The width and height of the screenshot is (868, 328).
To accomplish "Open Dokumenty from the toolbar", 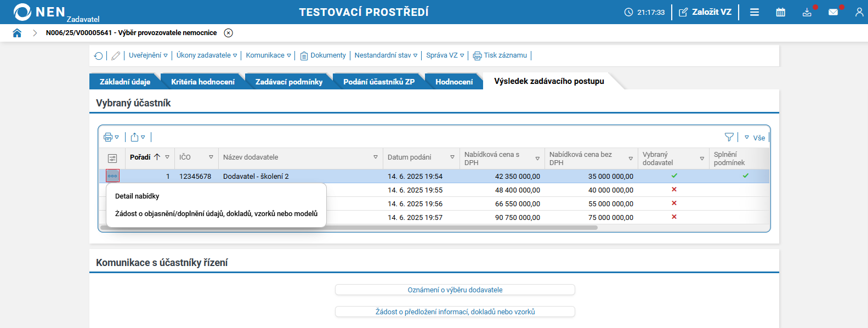I will tap(323, 55).
